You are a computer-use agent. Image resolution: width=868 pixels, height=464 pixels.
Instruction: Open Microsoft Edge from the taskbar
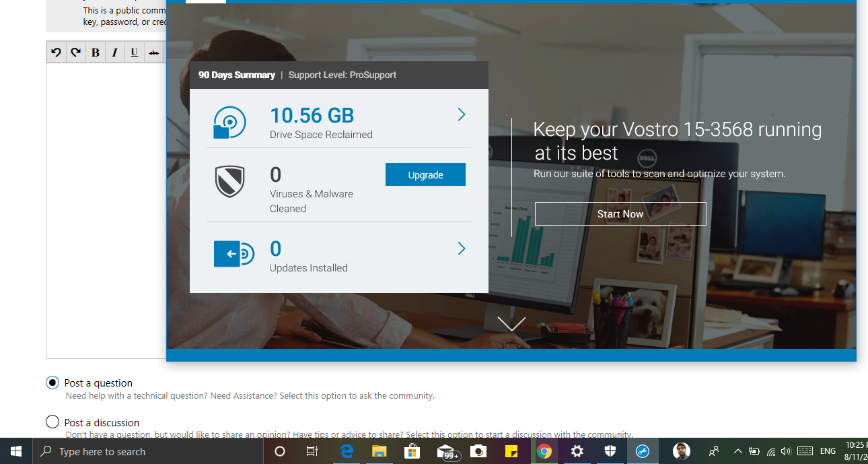coord(347,451)
